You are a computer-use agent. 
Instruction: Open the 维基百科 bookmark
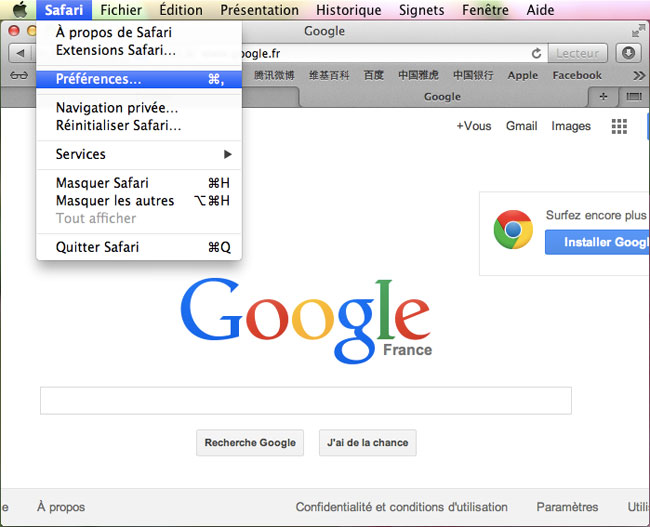329,75
